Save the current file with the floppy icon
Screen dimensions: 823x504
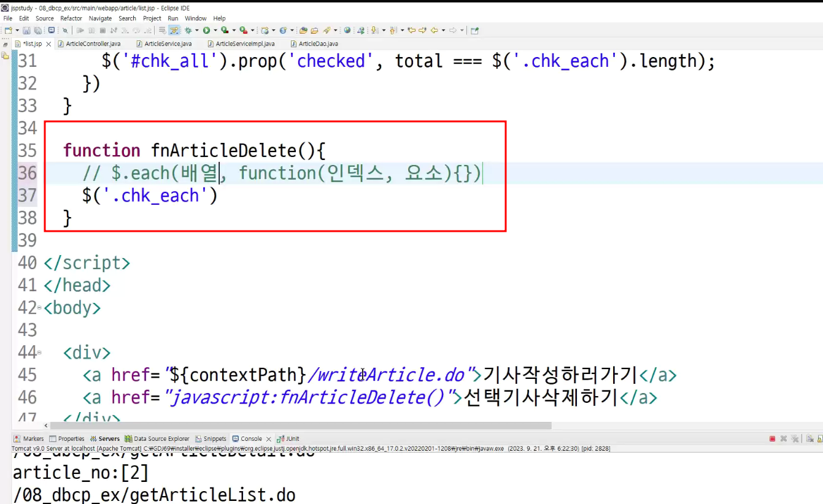click(x=26, y=30)
